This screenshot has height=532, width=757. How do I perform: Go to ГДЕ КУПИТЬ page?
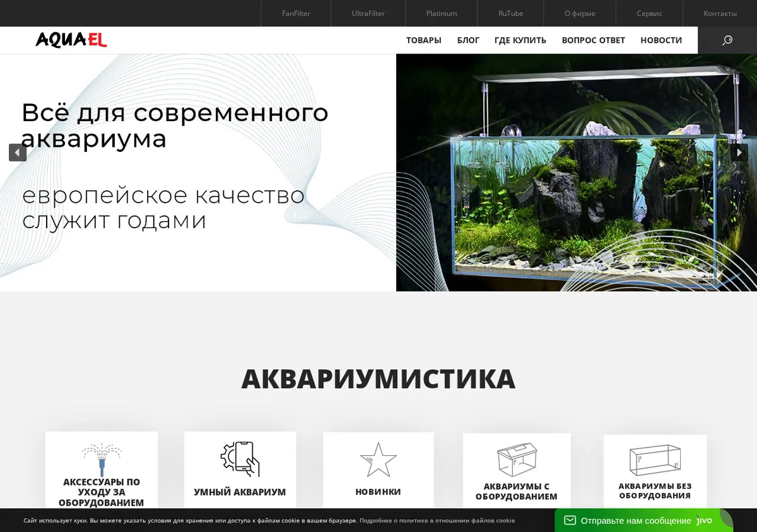click(520, 40)
